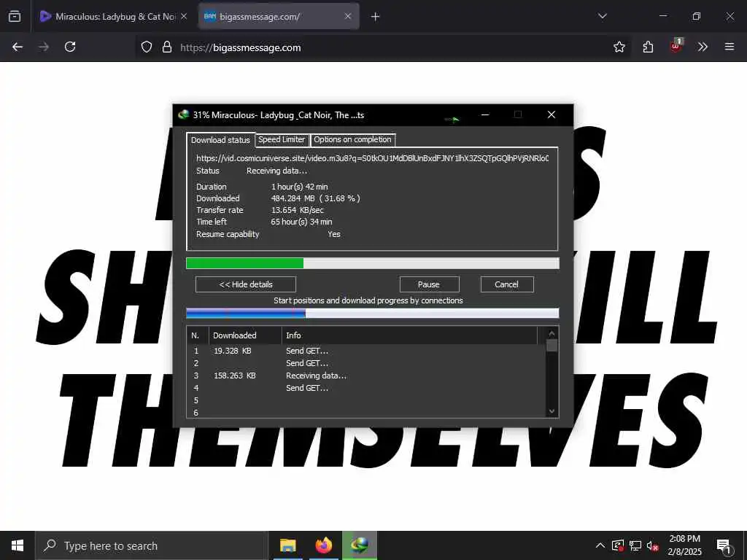Select the Download status tab
This screenshot has width=747, height=560.
[220, 140]
